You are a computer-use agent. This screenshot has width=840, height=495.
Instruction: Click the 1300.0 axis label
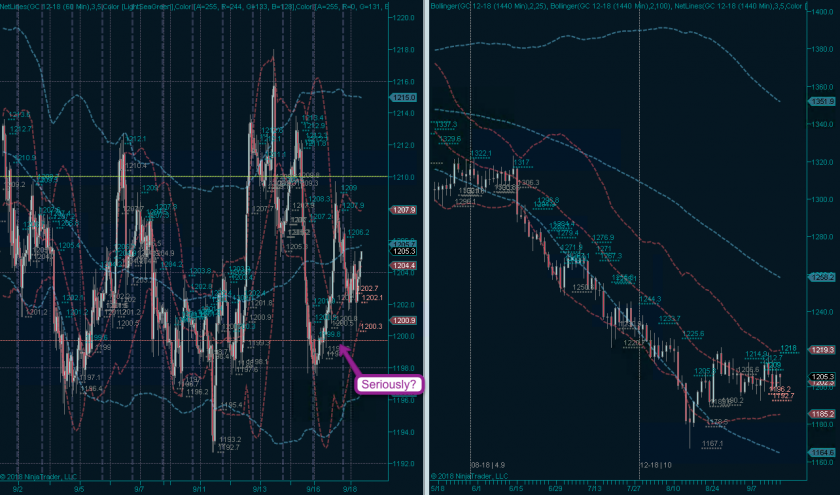click(823, 199)
